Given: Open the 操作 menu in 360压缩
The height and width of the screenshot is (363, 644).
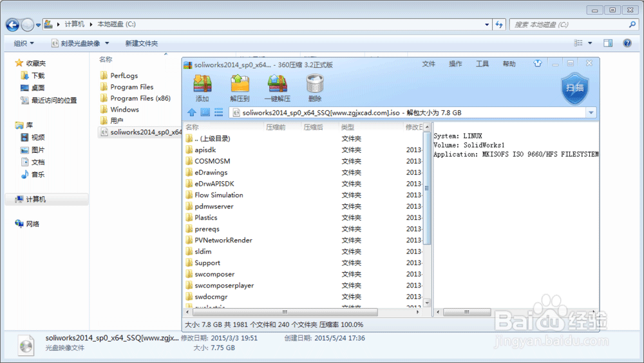Looking at the screenshot, I should tap(455, 64).
